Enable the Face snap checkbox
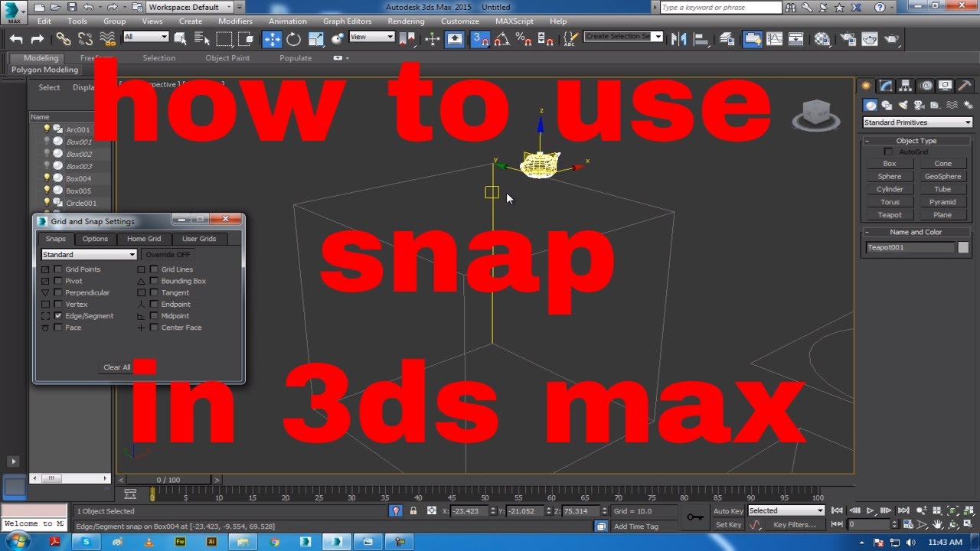The image size is (980, 551). click(x=58, y=327)
